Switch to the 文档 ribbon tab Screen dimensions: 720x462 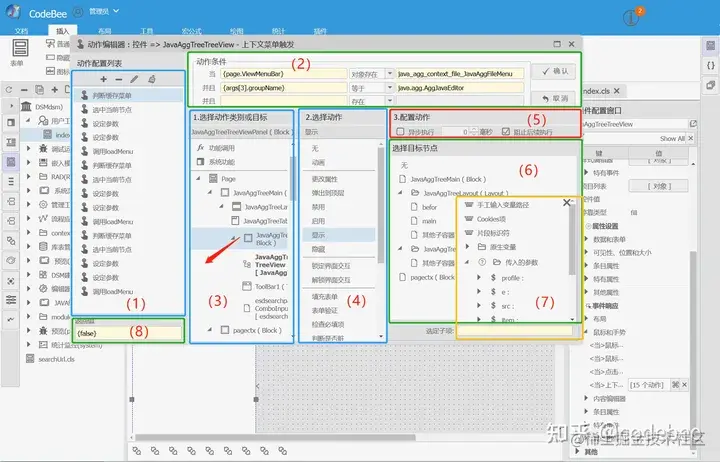click(x=21, y=31)
